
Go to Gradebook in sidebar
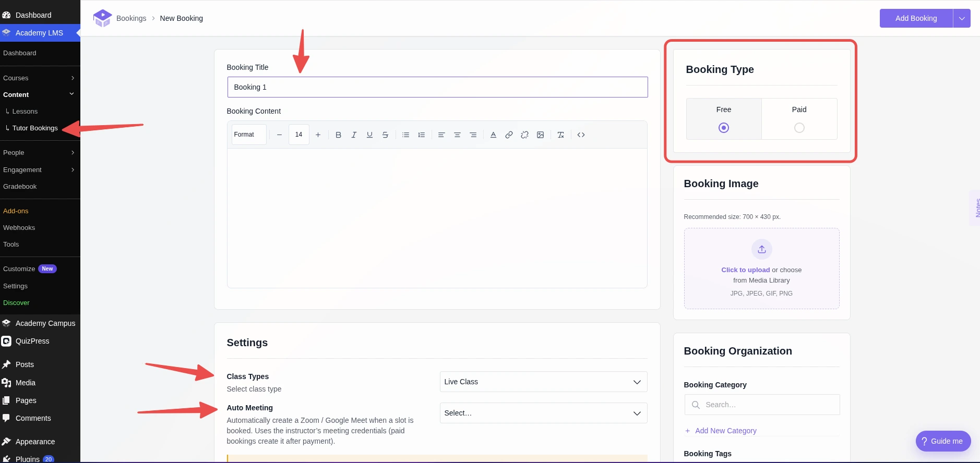click(20, 187)
